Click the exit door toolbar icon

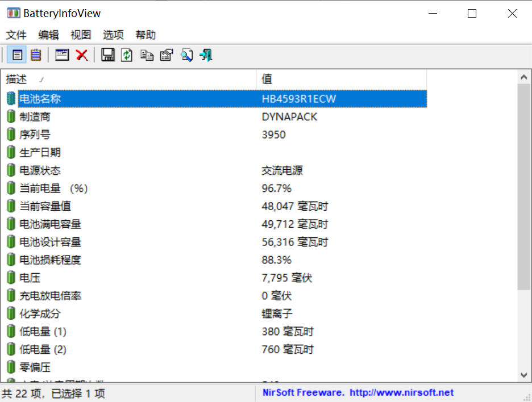click(206, 55)
